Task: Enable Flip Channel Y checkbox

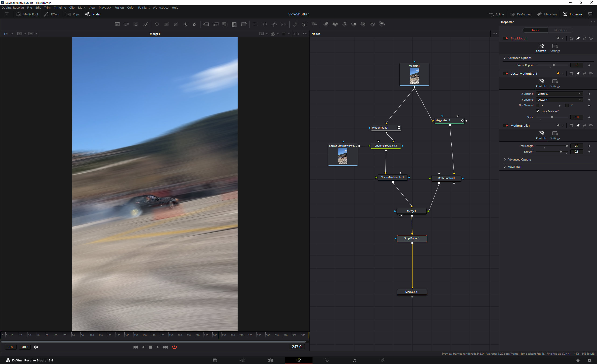Action: [567, 105]
